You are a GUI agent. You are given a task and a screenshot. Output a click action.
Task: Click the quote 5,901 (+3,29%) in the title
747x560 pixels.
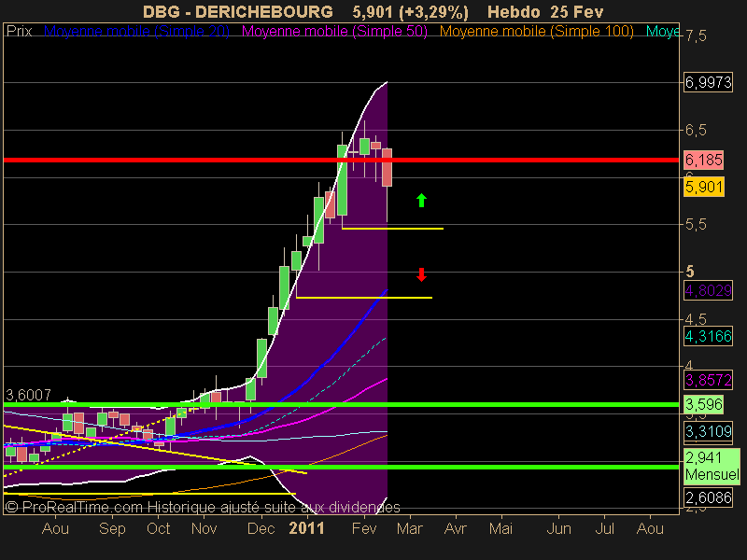tap(410, 12)
